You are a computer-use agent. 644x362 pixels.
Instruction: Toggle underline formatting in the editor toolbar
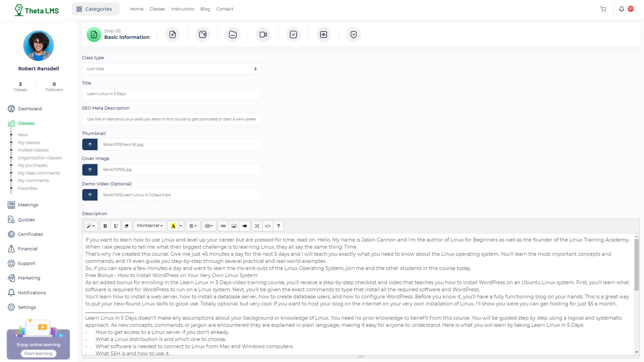(116, 226)
